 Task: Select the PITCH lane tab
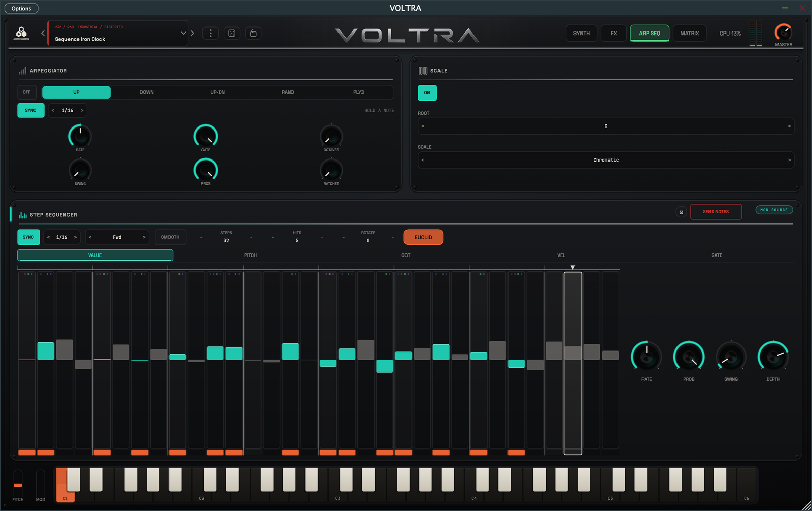[x=251, y=255]
